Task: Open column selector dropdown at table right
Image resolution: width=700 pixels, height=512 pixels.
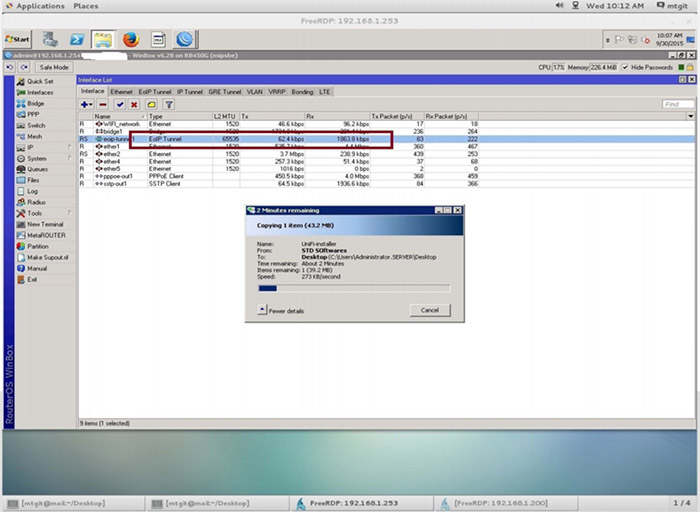Action: tap(691, 116)
